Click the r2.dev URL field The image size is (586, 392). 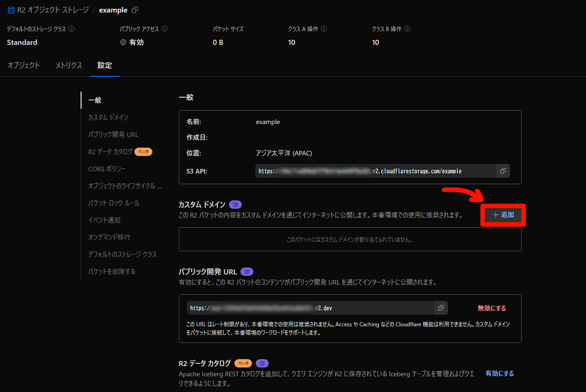(x=310, y=308)
